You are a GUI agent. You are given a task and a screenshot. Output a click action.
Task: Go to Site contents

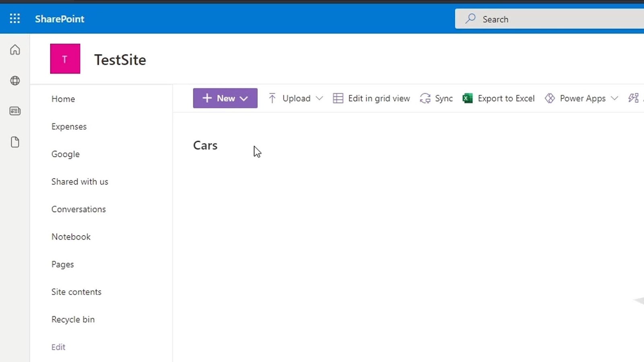76,292
